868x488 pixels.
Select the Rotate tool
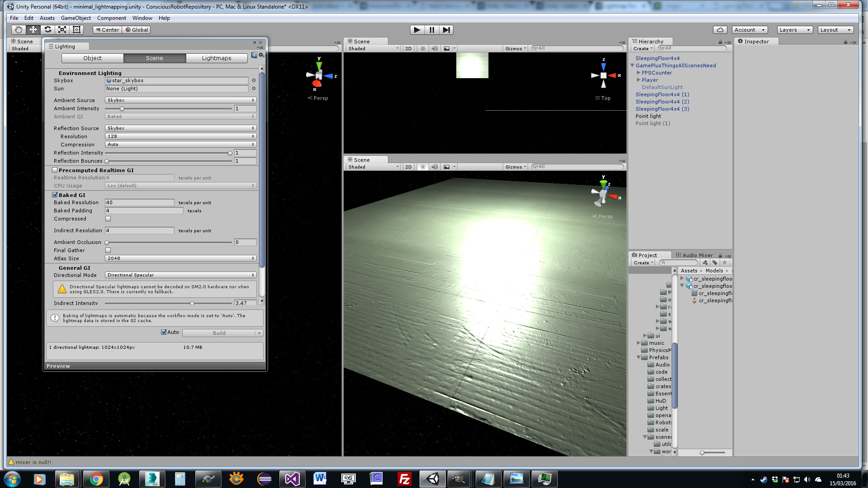tap(47, 30)
